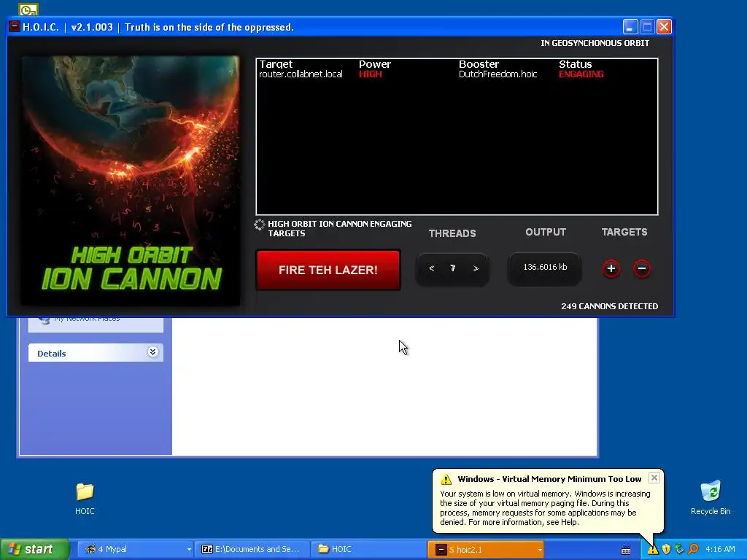Click the 249 CANNONS DETECTED text
This screenshot has width=747, height=560.
click(609, 306)
